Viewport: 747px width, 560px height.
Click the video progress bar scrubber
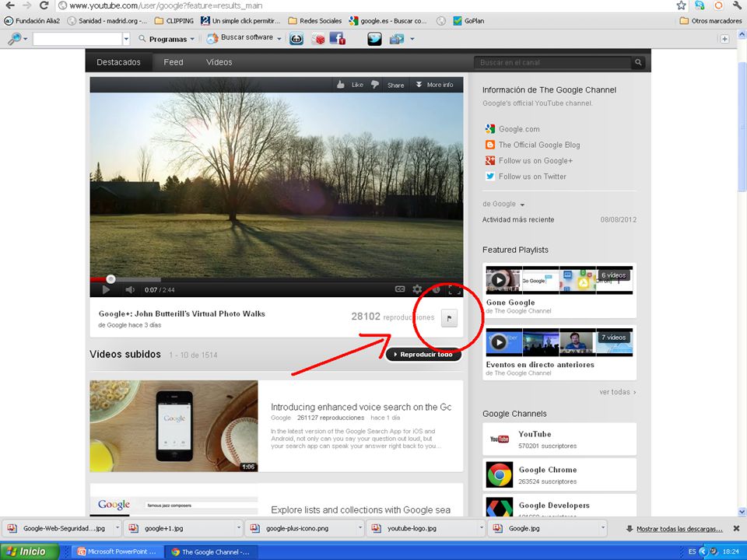pos(110,279)
